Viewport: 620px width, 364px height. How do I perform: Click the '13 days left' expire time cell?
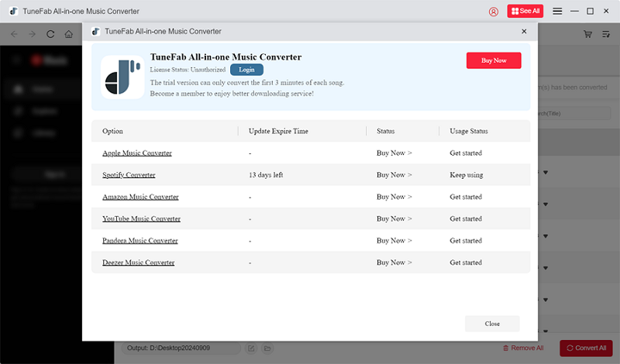tap(266, 175)
